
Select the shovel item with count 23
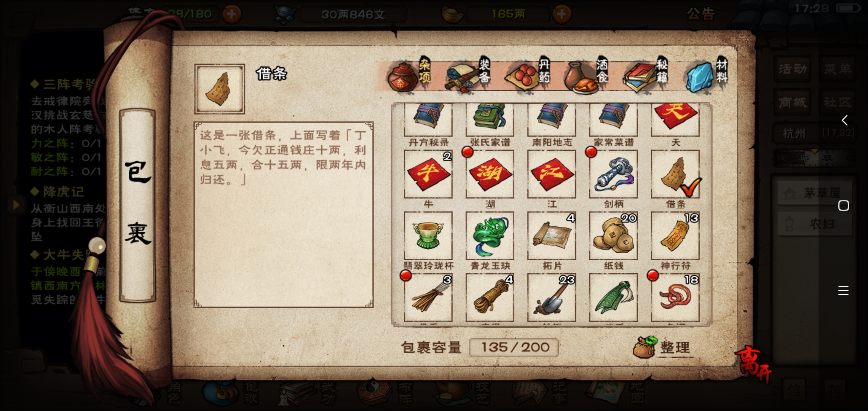pyautogui.click(x=551, y=298)
